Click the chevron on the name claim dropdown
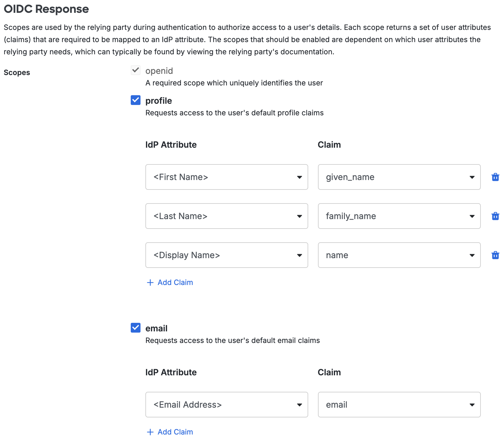 tap(472, 255)
